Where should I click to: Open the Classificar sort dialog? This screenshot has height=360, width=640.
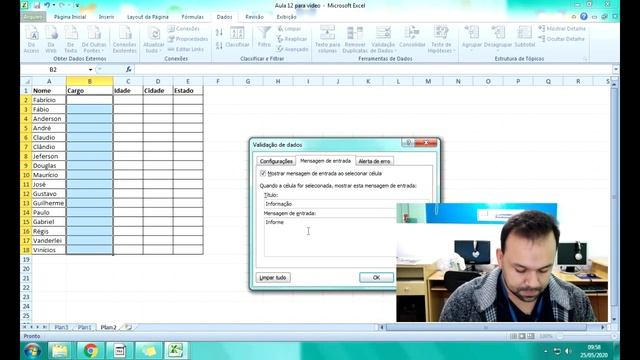(237, 38)
